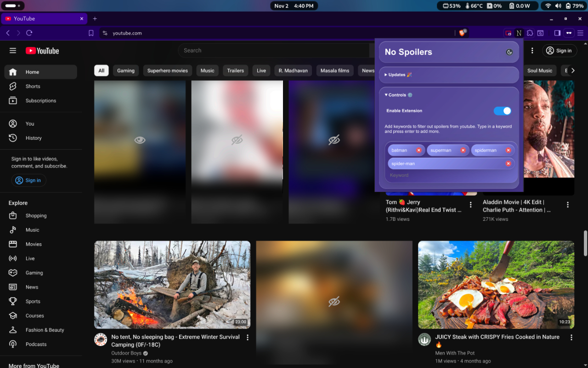Select the Gaming category chip
588x368 pixels.
(126, 71)
